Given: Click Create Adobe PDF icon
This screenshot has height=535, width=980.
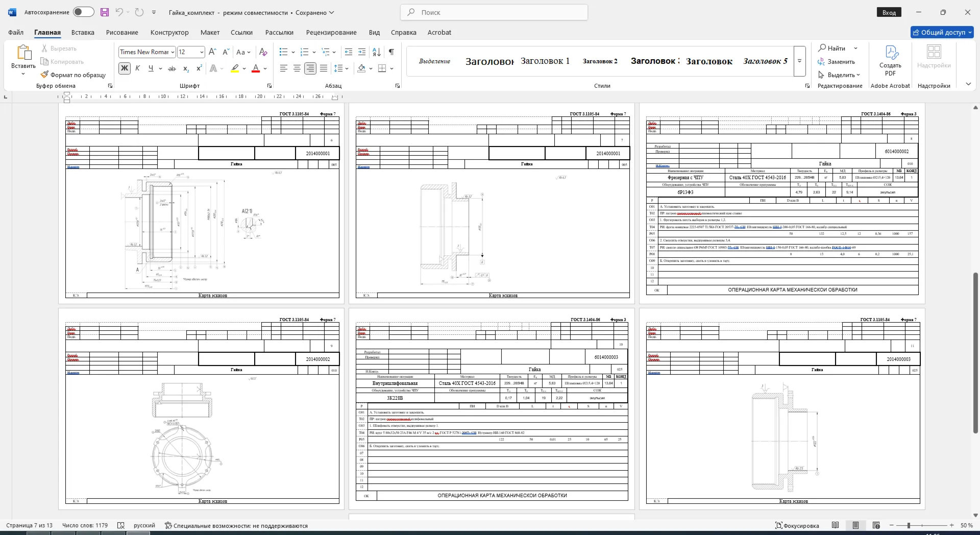Looking at the screenshot, I should pos(890,60).
